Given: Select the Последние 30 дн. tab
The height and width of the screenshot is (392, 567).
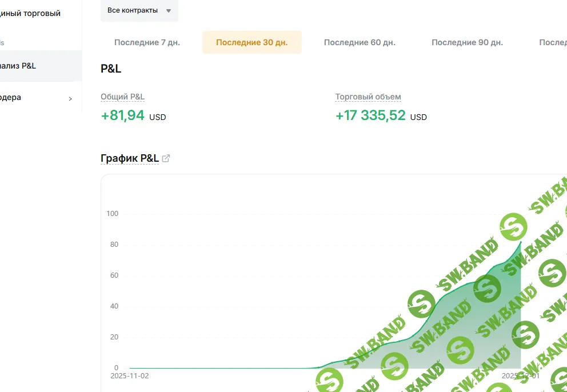Looking at the screenshot, I should click(252, 42).
